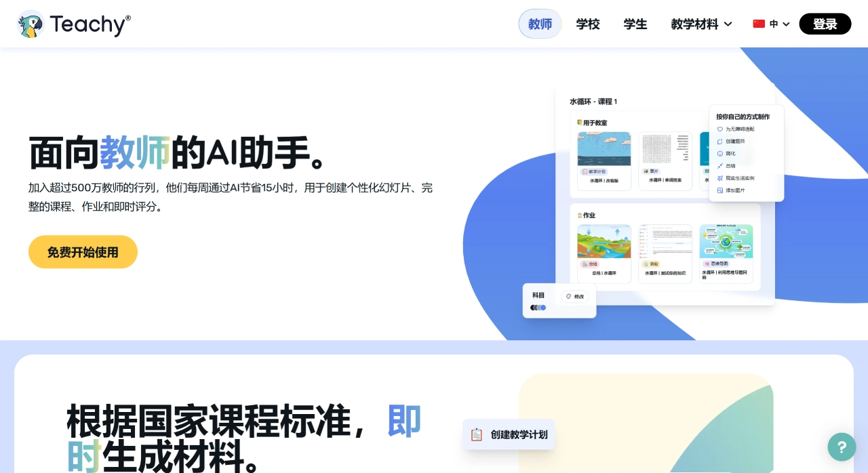868x473 pixels.
Task: Select the 简化 smiley icon in the menu
Action: click(x=719, y=153)
